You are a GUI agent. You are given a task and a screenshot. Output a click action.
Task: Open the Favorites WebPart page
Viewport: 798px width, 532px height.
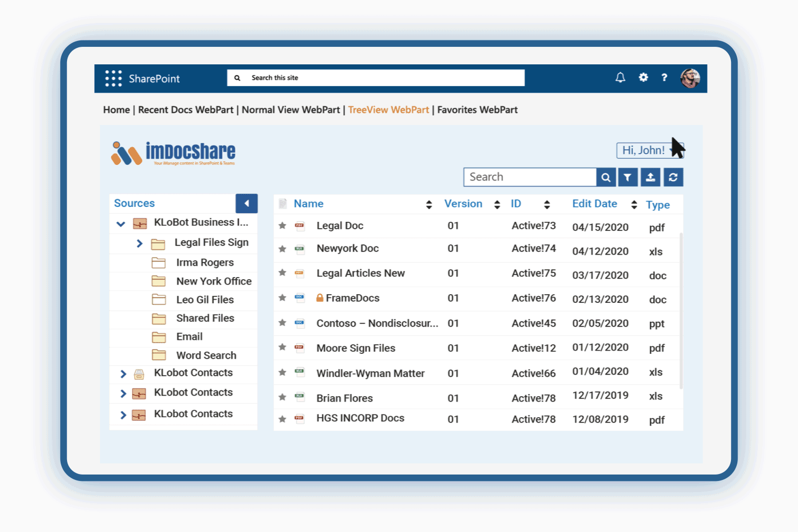pos(477,110)
